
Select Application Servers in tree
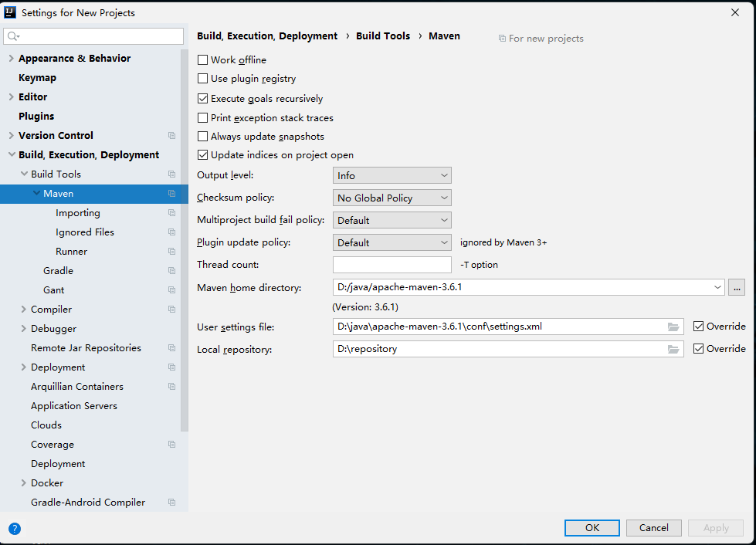(74, 406)
